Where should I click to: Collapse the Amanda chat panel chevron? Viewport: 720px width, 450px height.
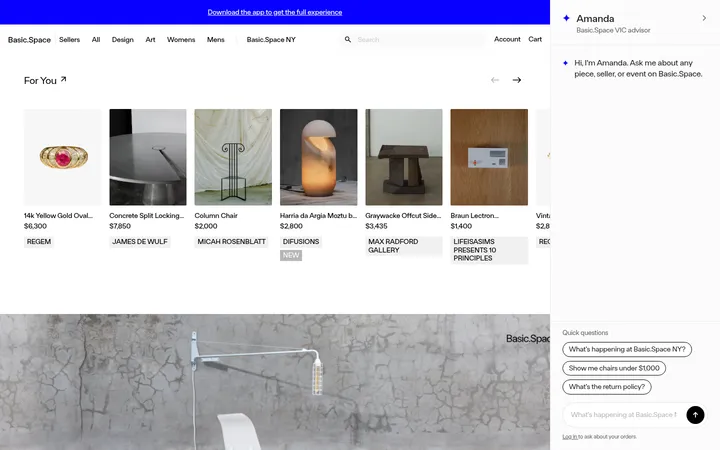click(704, 18)
